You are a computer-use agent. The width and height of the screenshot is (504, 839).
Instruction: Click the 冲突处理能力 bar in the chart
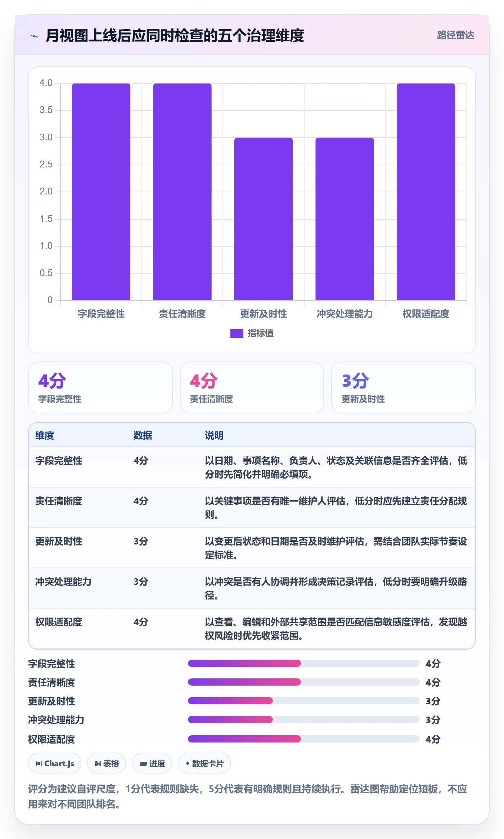coord(345,219)
